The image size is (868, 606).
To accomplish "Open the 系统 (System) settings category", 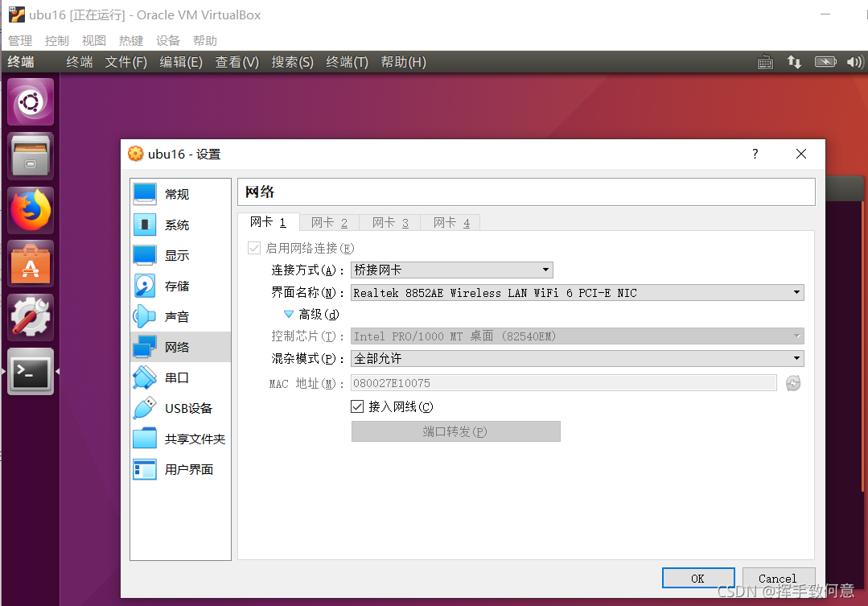I will coord(180,225).
